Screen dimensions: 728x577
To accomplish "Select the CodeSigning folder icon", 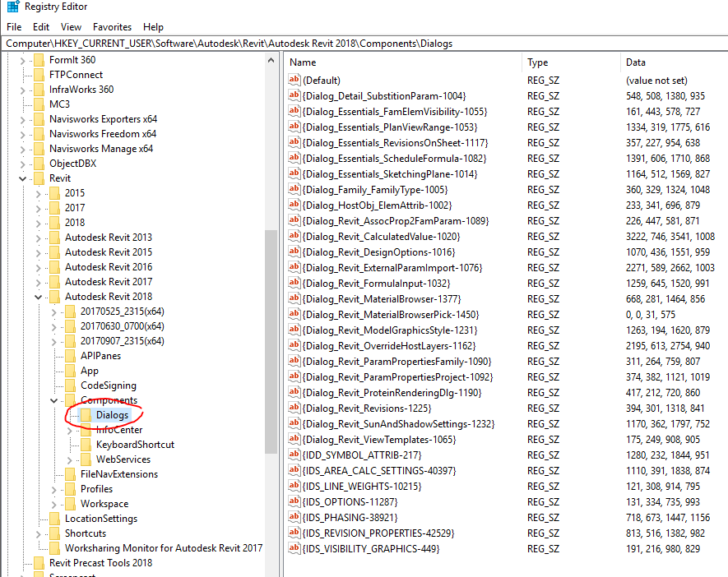I will 71,385.
